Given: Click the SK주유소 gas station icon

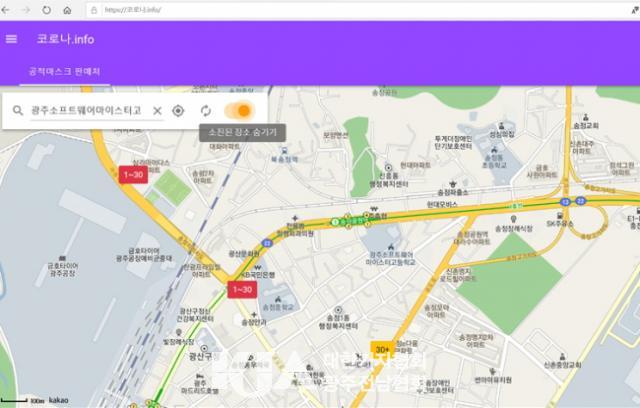Looking at the screenshot, I should point(560,215).
